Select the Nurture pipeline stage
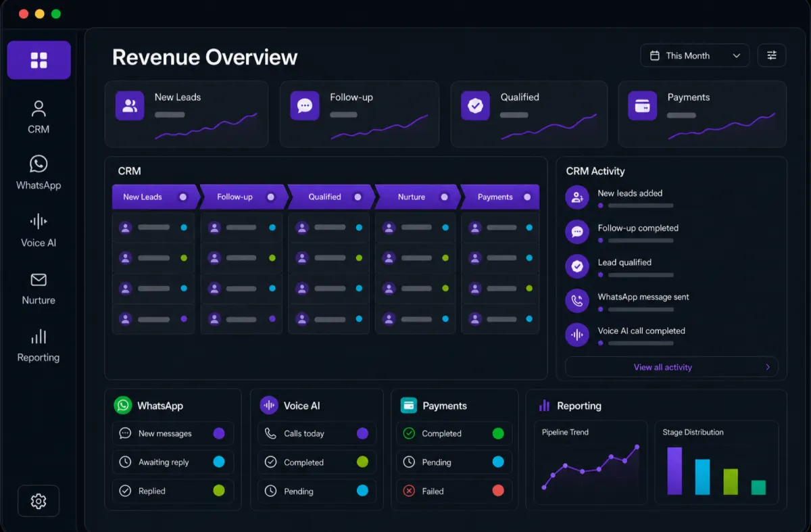 click(418, 197)
